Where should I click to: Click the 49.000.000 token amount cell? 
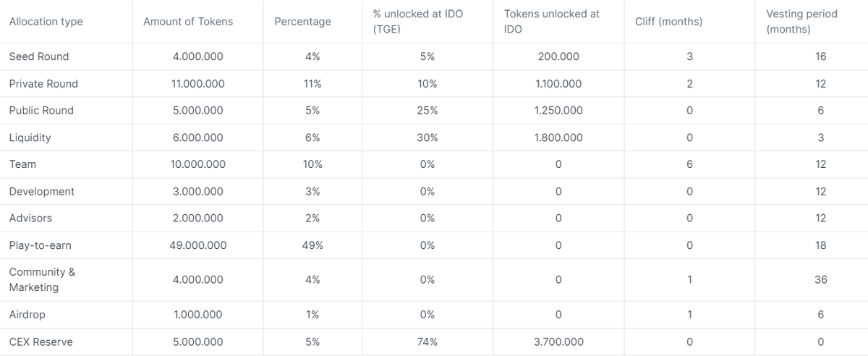(x=198, y=245)
